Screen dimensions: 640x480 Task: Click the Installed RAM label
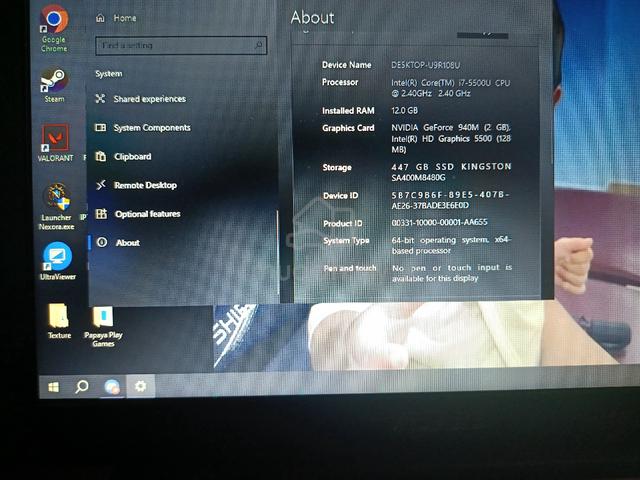click(x=348, y=111)
